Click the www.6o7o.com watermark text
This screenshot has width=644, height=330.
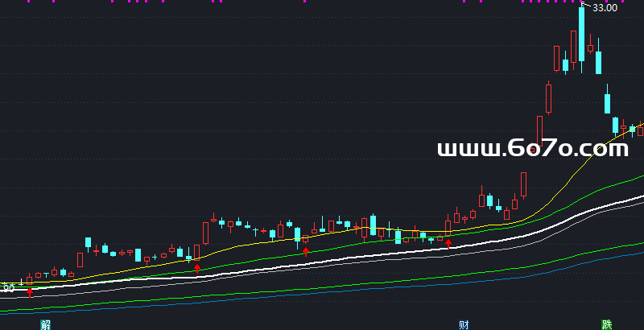532,148
